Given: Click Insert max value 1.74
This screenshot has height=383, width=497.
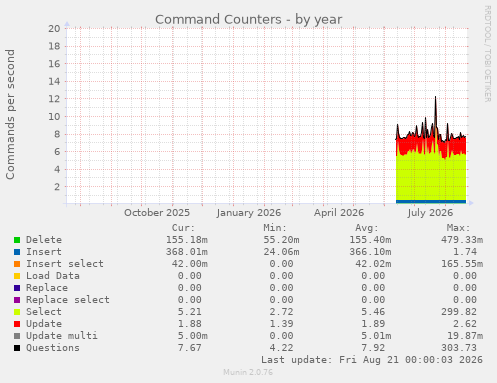Looking at the screenshot, I should (465, 252).
